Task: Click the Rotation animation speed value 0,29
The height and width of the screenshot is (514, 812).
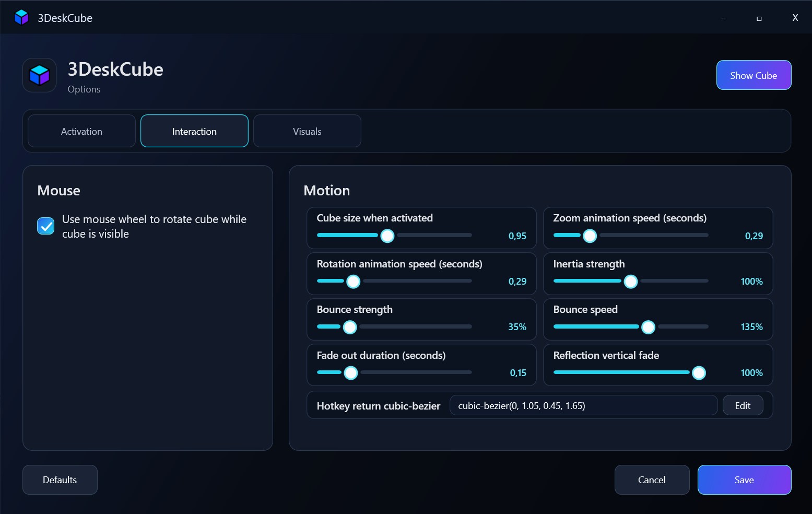Action: (x=517, y=282)
